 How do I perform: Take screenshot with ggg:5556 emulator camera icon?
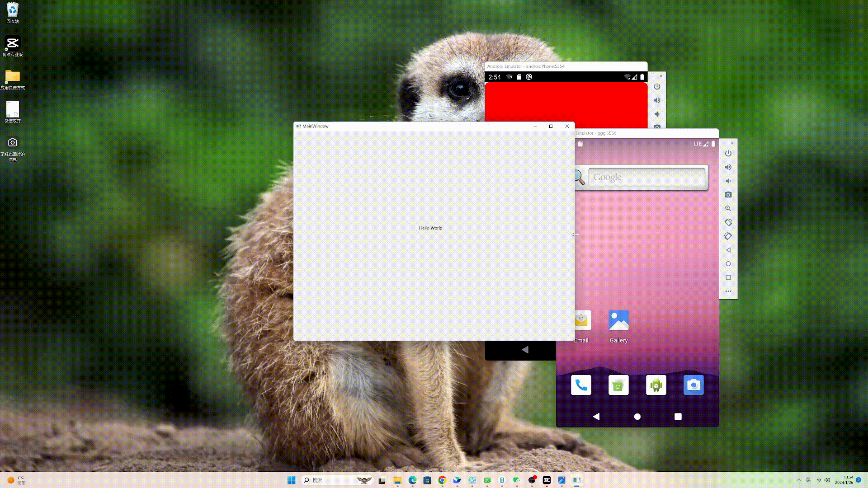pos(728,195)
